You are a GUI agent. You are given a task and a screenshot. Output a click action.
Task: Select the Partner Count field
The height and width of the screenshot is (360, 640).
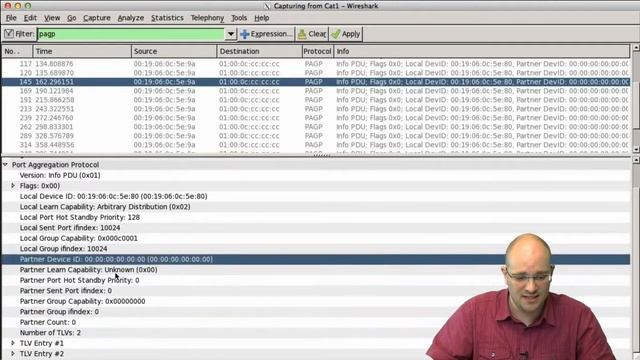click(x=48, y=322)
